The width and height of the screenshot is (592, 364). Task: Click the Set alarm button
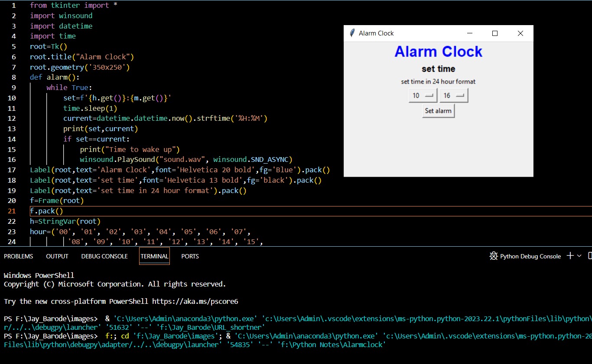(x=438, y=111)
